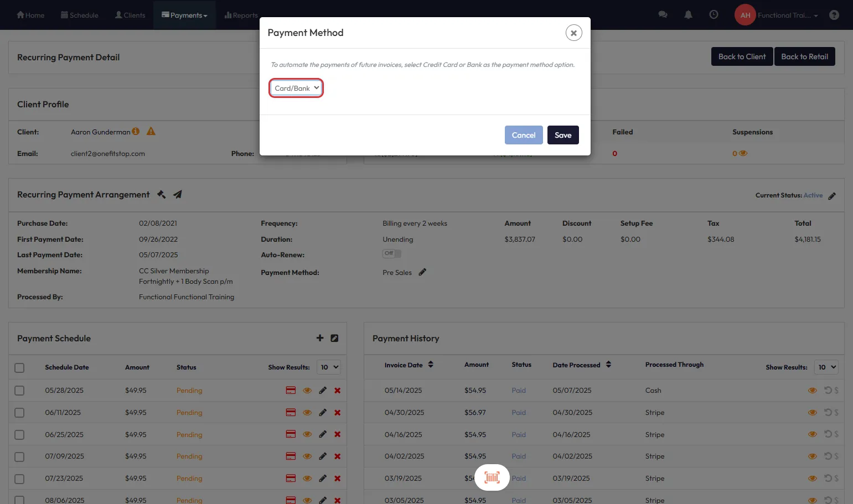The height and width of the screenshot is (504, 853).
Task: Click the notifications bell icon
Action: pyautogui.click(x=688, y=15)
